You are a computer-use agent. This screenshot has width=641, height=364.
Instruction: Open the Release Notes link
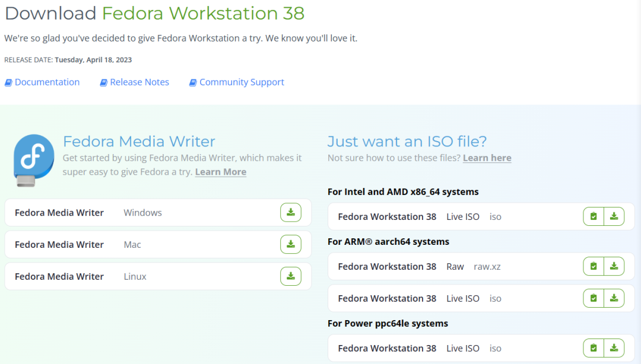coord(139,82)
